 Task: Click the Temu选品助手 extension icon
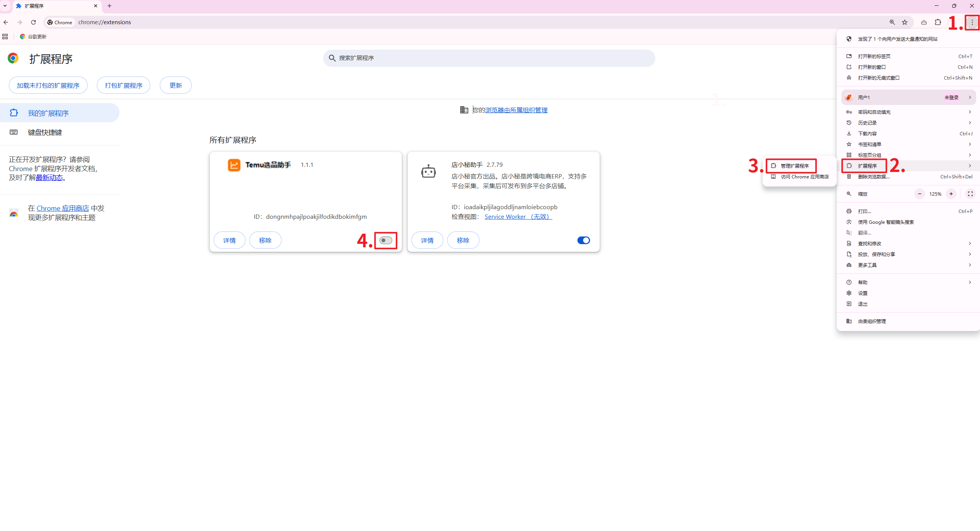coord(234,165)
